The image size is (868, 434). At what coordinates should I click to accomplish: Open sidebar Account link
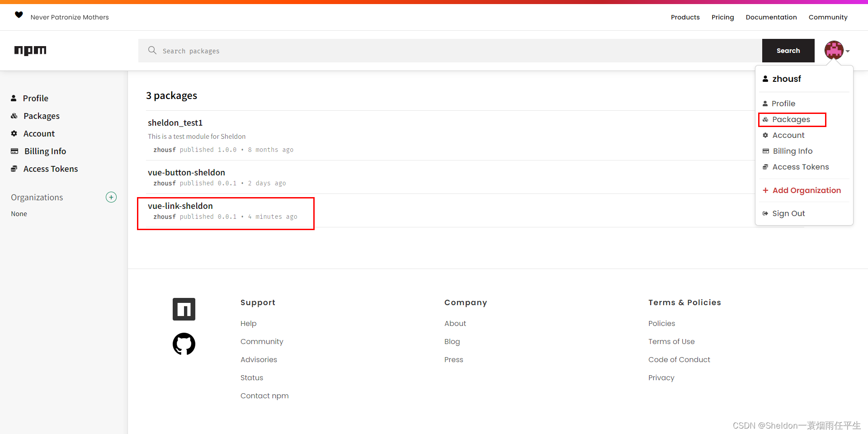[39, 133]
